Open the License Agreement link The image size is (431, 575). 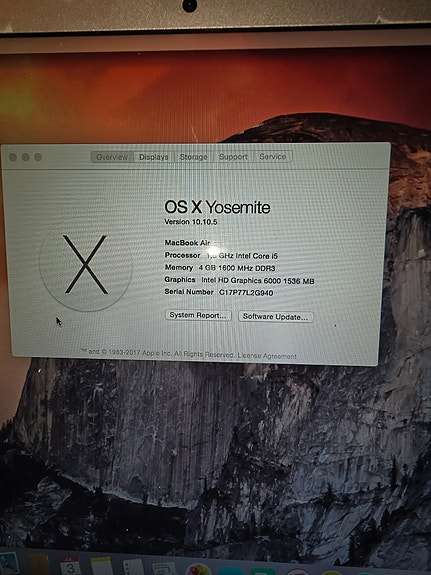click(x=267, y=356)
